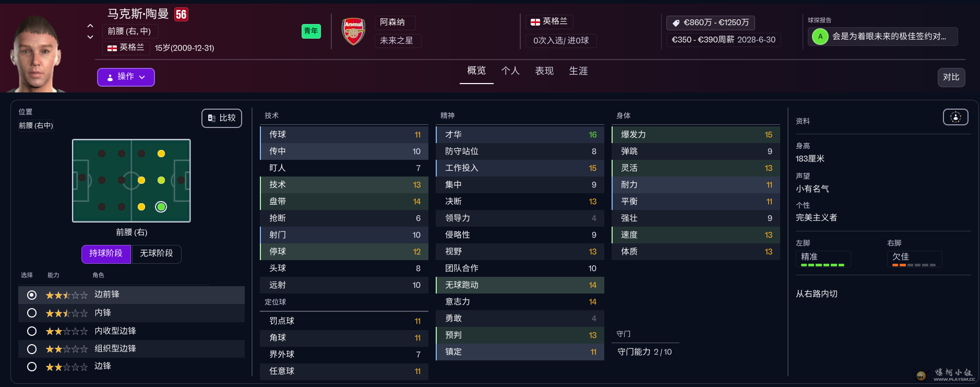Go to next player with down chevron

[x=90, y=37]
